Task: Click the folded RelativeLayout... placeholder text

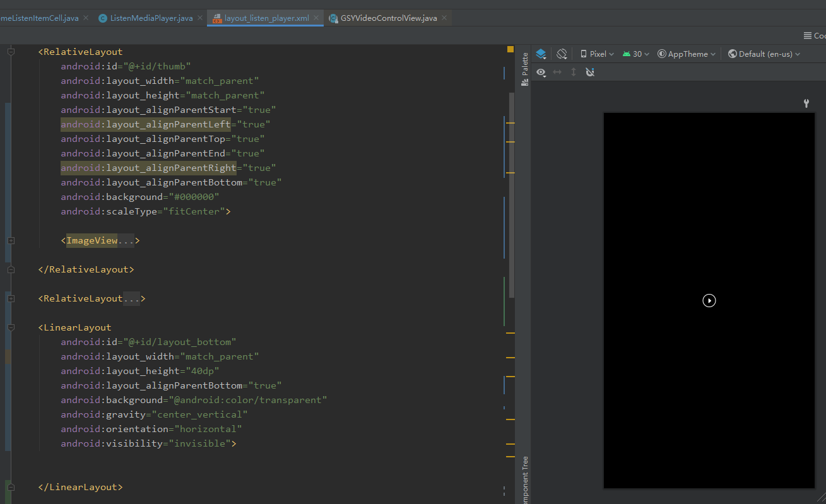Action: [91, 298]
